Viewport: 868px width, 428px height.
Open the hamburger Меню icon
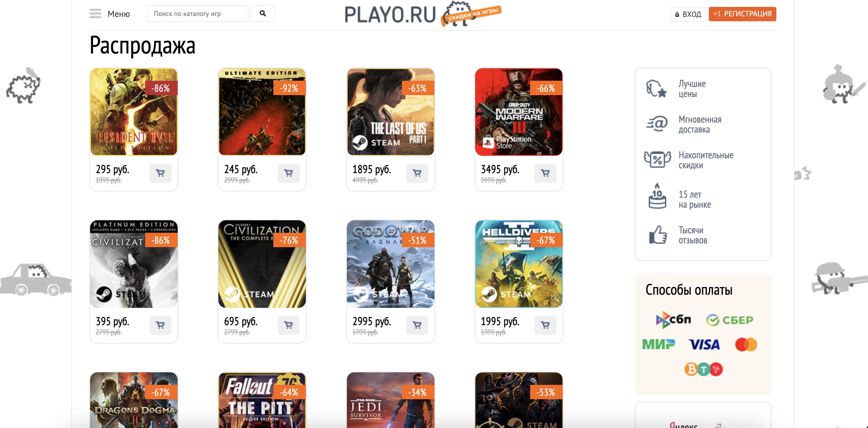click(95, 13)
